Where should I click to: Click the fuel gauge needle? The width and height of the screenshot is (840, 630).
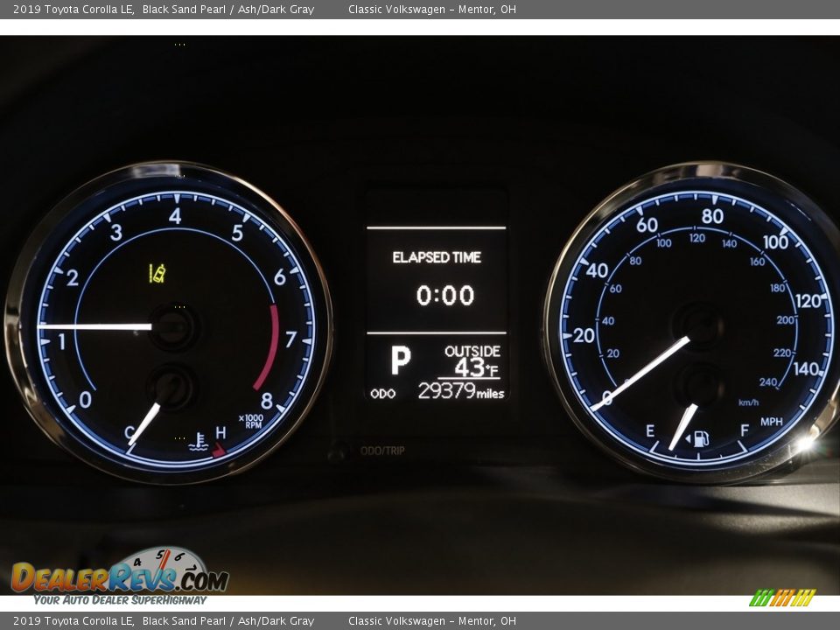click(682, 427)
